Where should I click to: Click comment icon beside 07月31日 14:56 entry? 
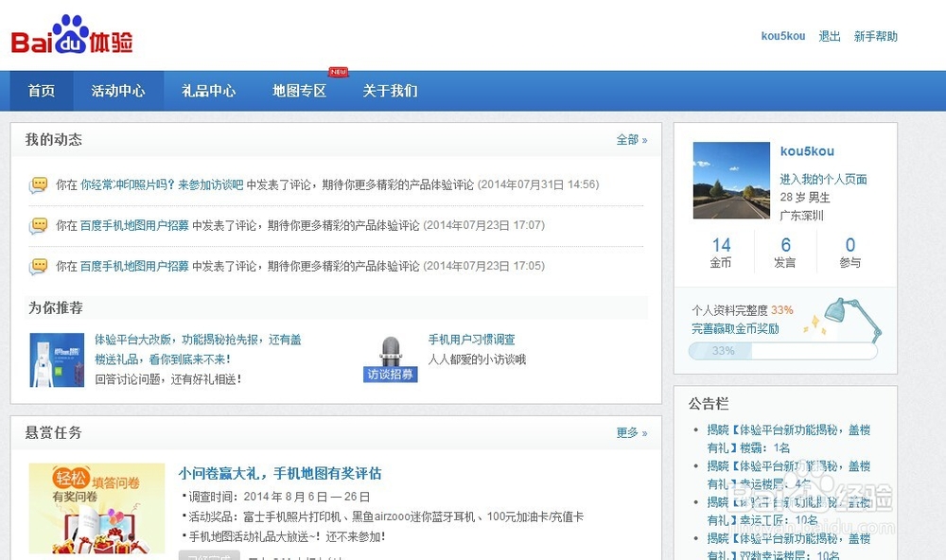click(x=39, y=184)
